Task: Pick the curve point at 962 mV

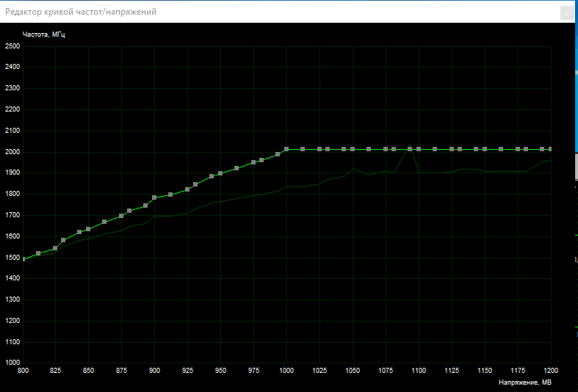Action: (236, 168)
